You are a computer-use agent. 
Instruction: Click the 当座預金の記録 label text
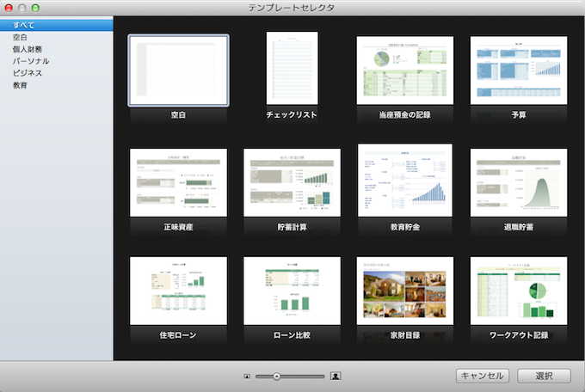pyautogui.click(x=405, y=115)
